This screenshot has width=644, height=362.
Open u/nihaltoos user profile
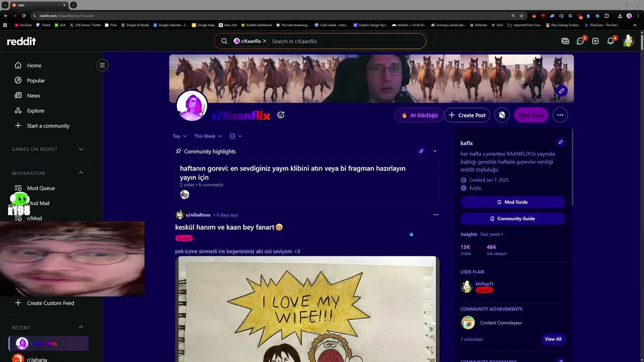click(x=198, y=215)
